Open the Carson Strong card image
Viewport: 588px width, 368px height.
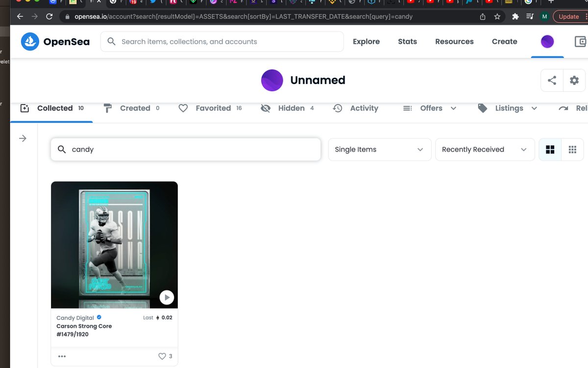click(x=114, y=245)
